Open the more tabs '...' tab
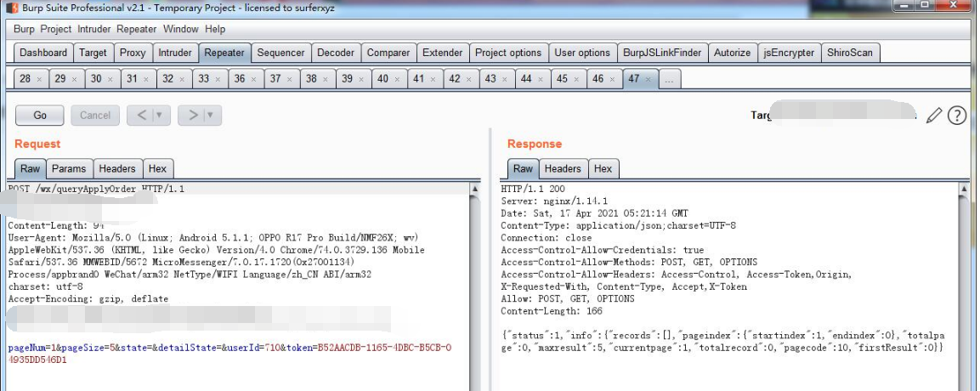 (670, 79)
